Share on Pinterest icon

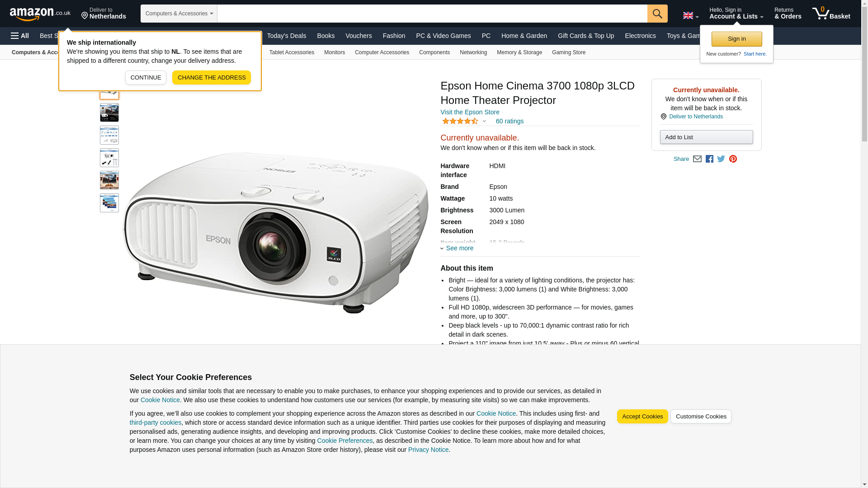point(733,159)
